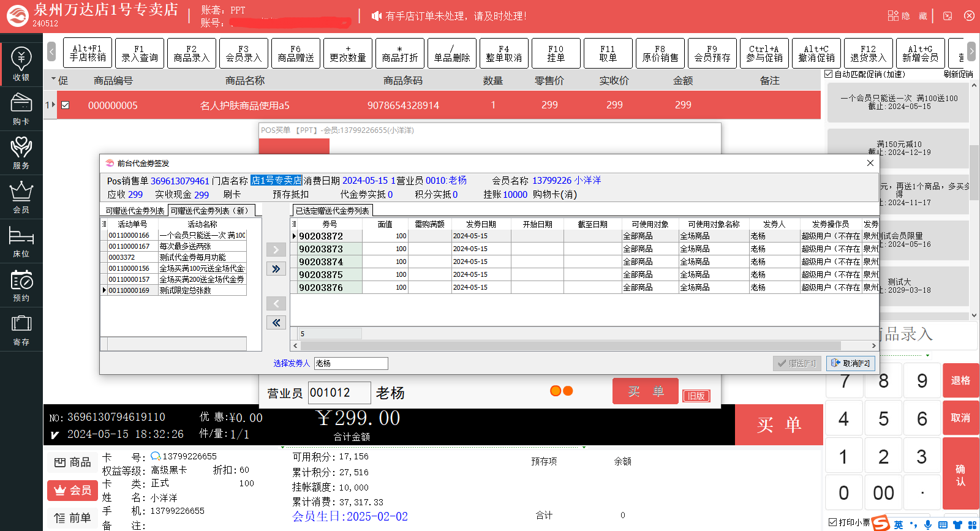Click the microphone icon in input method bar

pyautogui.click(x=928, y=525)
